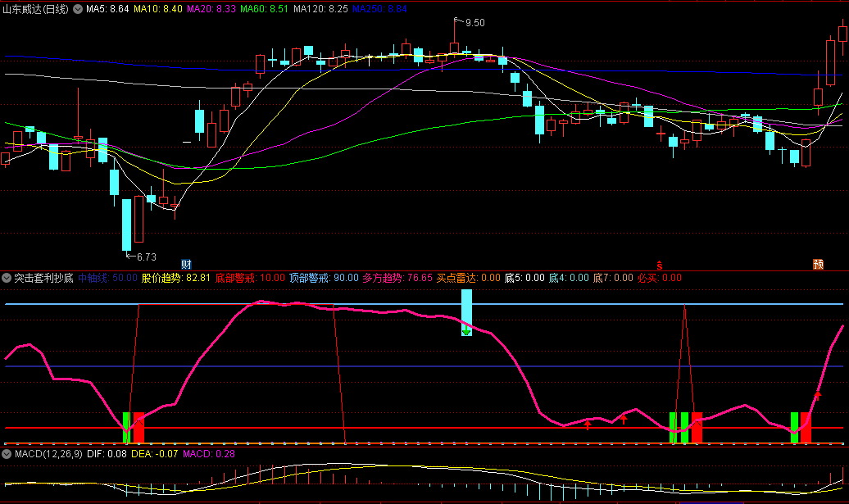849x504 pixels.
Task: Select the 山东威达(日线) stock title
Action: point(36,9)
